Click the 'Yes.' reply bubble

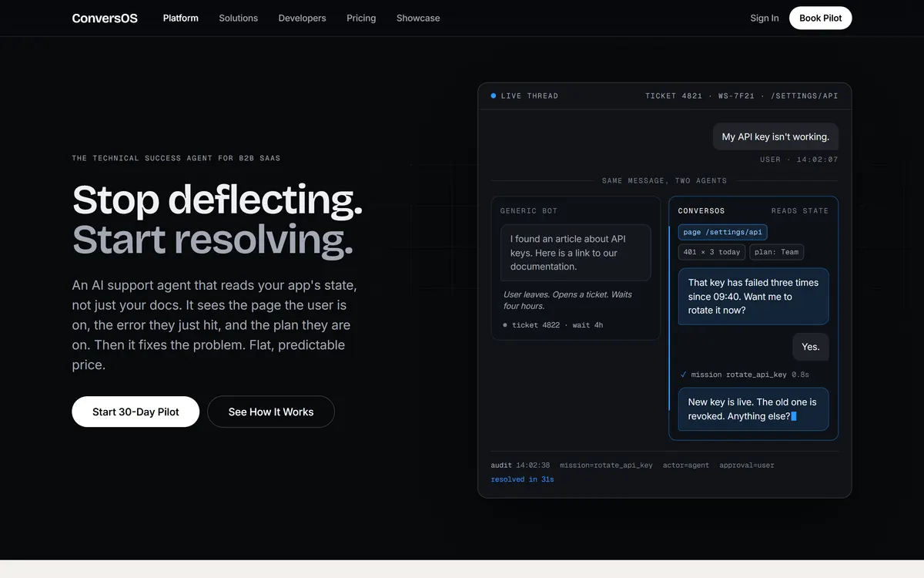coord(811,347)
